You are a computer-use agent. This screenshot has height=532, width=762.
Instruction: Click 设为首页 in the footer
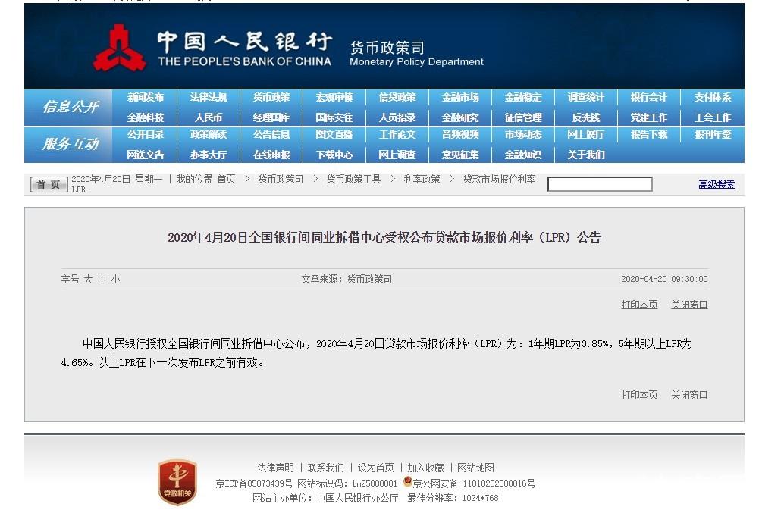point(375,468)
